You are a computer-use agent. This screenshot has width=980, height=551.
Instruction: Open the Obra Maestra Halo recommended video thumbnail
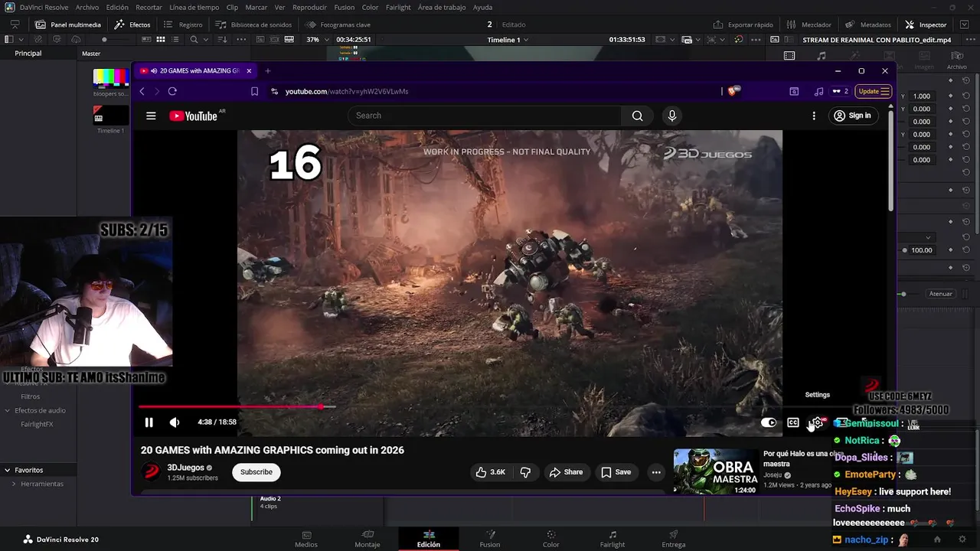pyautogui.click(x=715, y=471)
